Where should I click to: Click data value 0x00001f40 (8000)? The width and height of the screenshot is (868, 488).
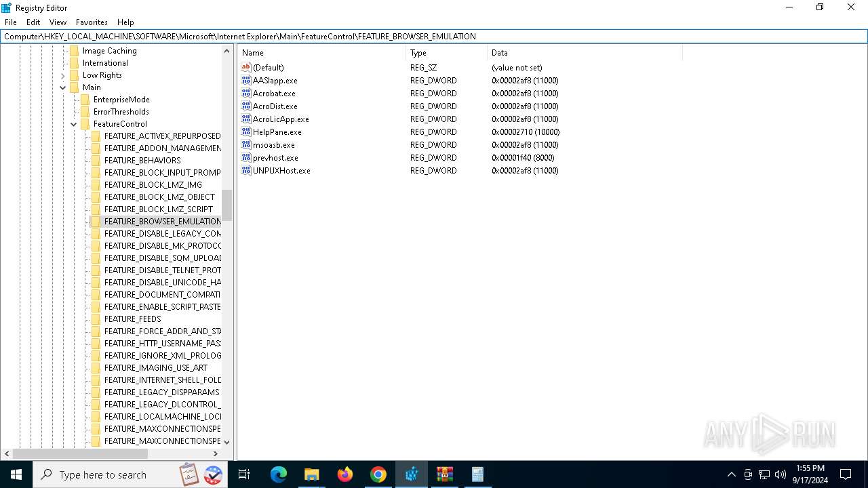tap(523, 157)
